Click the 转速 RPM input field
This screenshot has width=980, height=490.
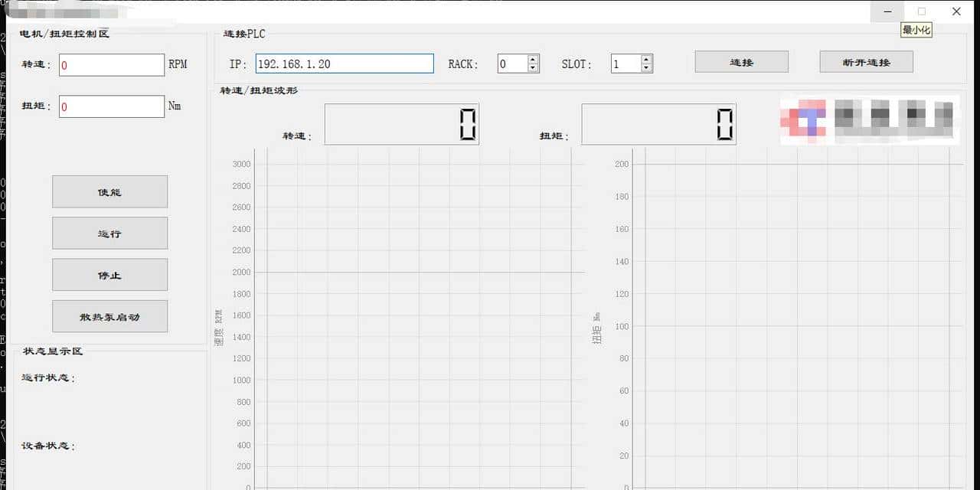(x=112, y=65)
